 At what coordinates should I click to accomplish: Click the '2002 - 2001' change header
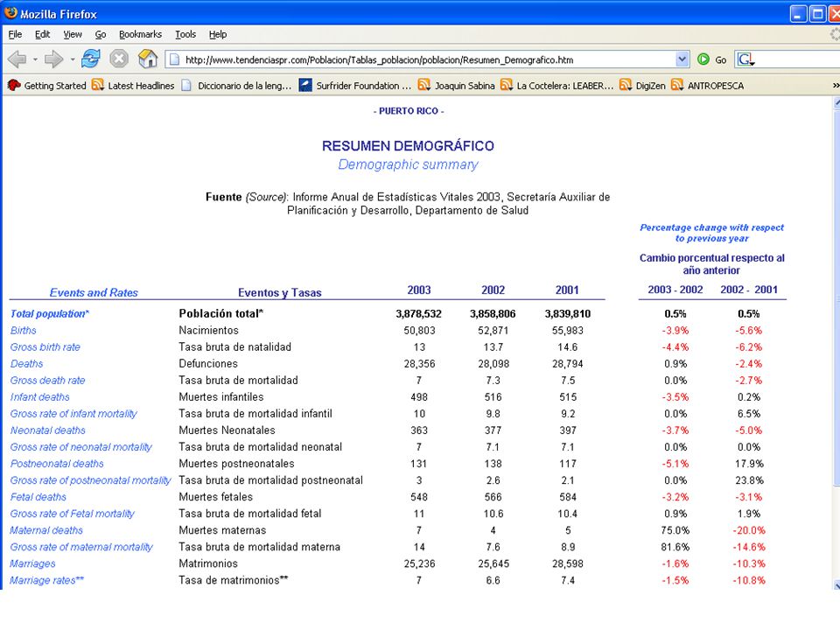[x=749, y=290]
